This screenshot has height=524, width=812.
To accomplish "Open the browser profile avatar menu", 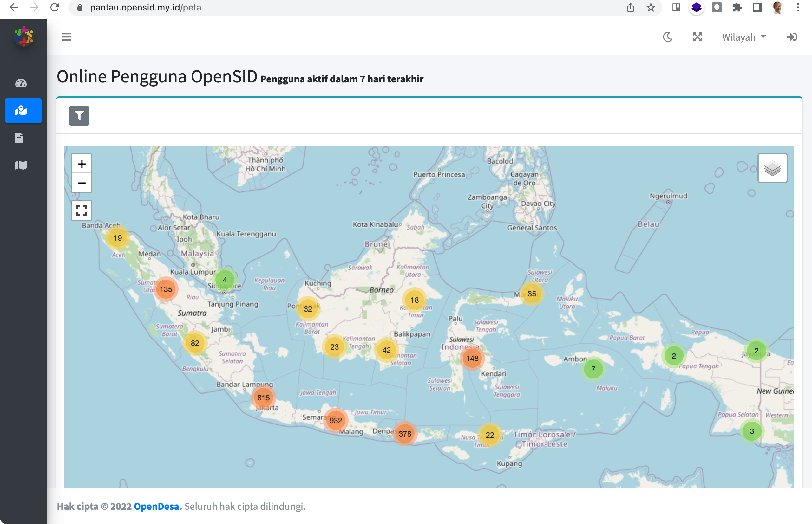I will pyautogui.click(x=777, y=7).
